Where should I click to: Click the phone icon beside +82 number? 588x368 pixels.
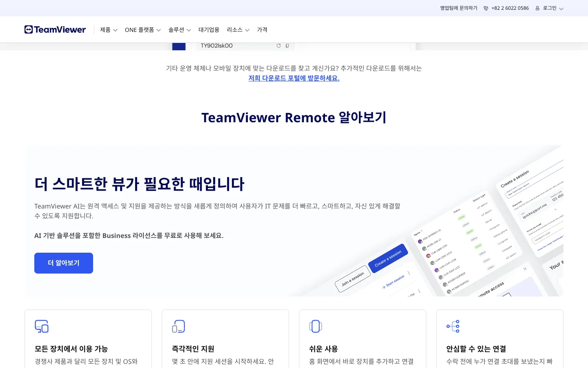[x=486, y=8]
